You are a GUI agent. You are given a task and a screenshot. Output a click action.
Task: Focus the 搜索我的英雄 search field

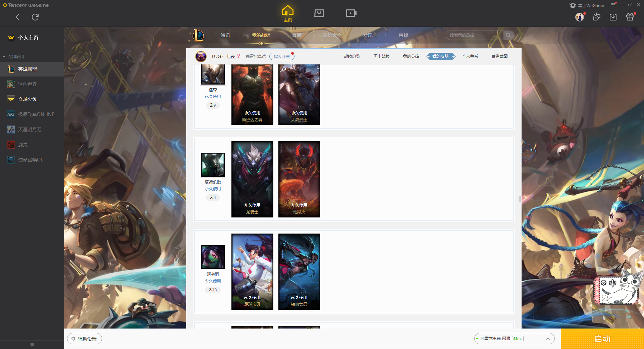475,35
